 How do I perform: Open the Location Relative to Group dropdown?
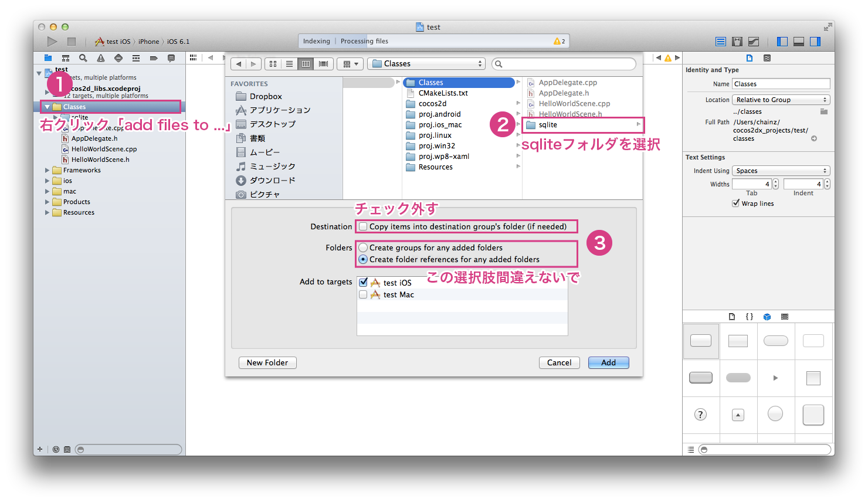pyautogui.click(x=781, y=100)
